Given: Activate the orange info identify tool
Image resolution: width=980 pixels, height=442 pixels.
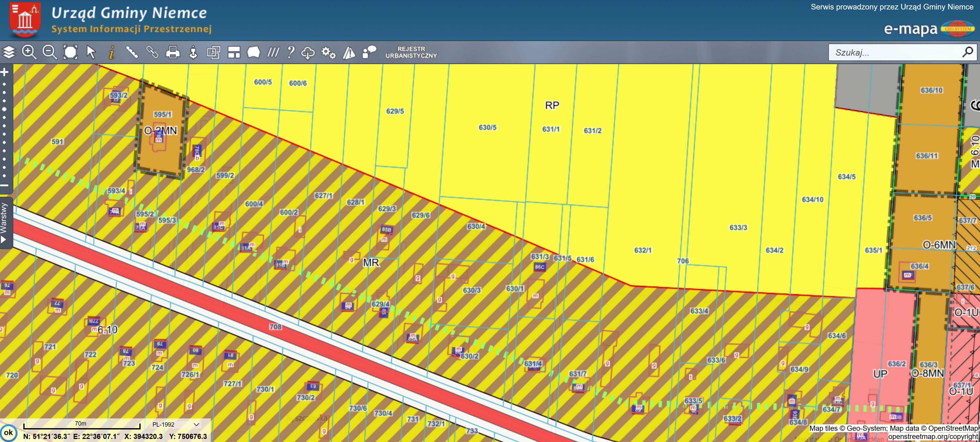Looking at the screenshot, I should click(111, 52).
